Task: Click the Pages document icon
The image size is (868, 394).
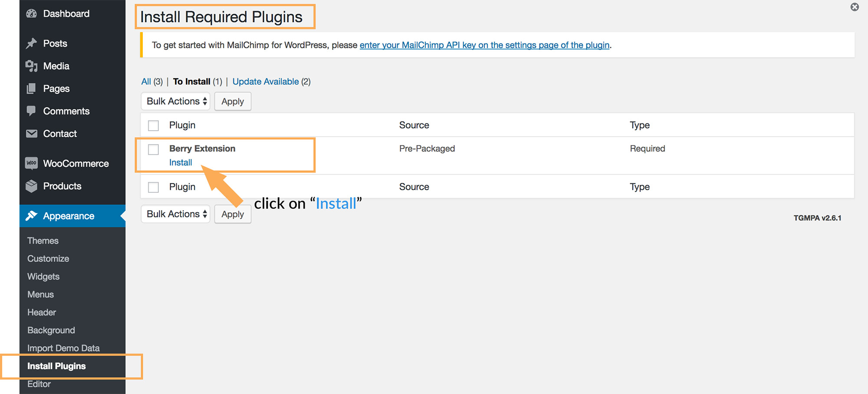Action: (x=31, y=89)
